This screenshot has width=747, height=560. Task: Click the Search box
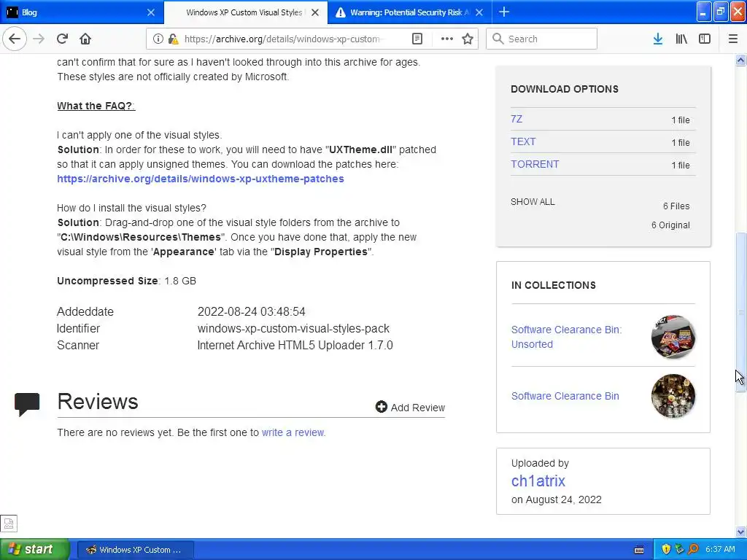[541, 39]
